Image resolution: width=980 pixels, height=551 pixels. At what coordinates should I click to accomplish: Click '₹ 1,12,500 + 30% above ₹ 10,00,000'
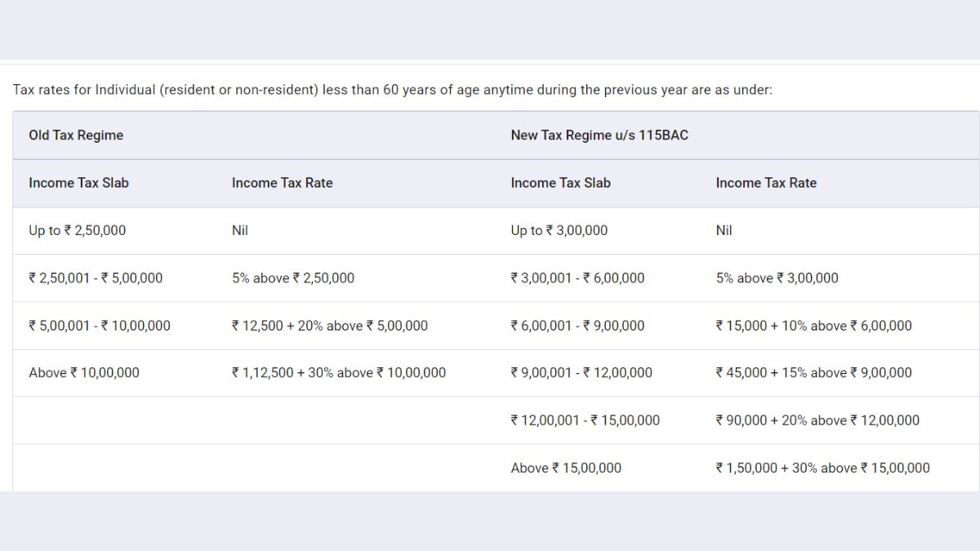tap(339, 373)
